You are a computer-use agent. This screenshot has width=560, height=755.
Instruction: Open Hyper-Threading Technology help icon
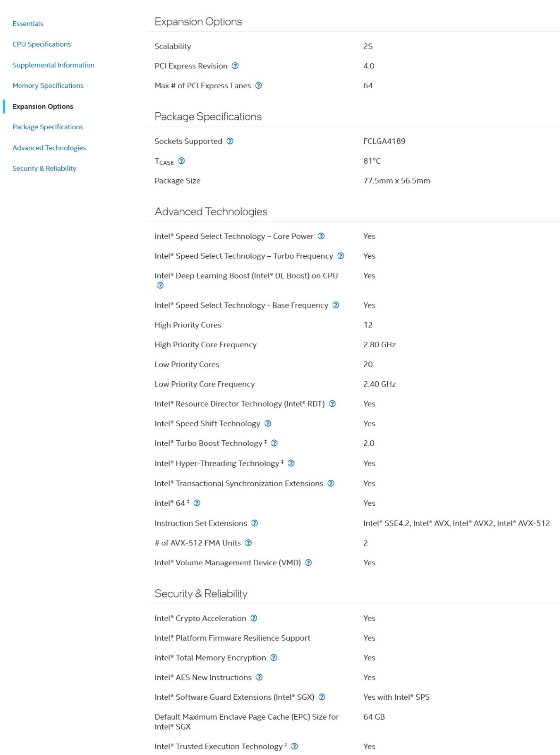click(x=291, y=463)
